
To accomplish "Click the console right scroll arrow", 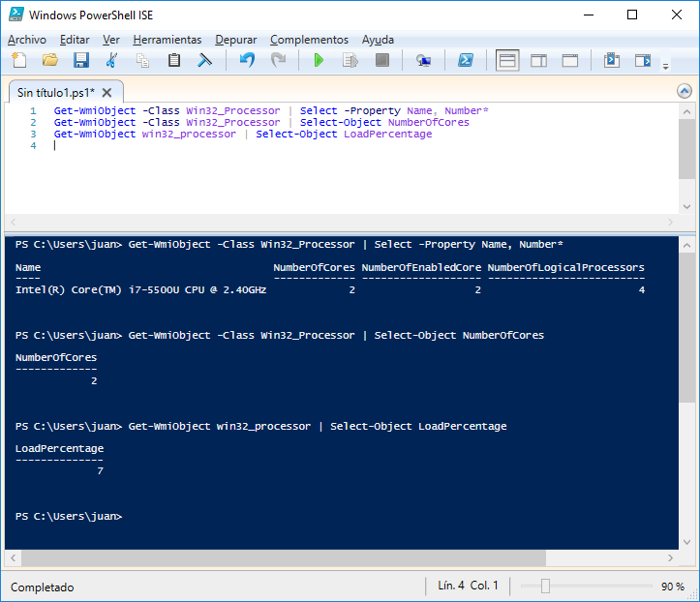I will click(x=670, y=557).
